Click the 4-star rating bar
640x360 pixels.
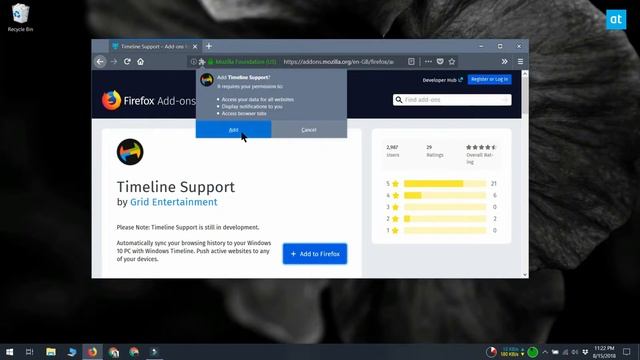445,196
